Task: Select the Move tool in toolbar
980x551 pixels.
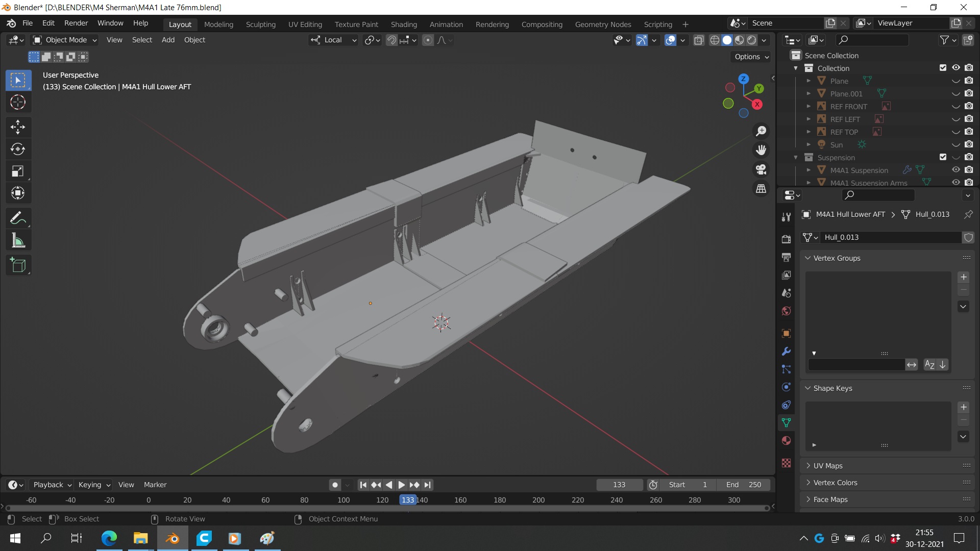Action: click(18, 127)
